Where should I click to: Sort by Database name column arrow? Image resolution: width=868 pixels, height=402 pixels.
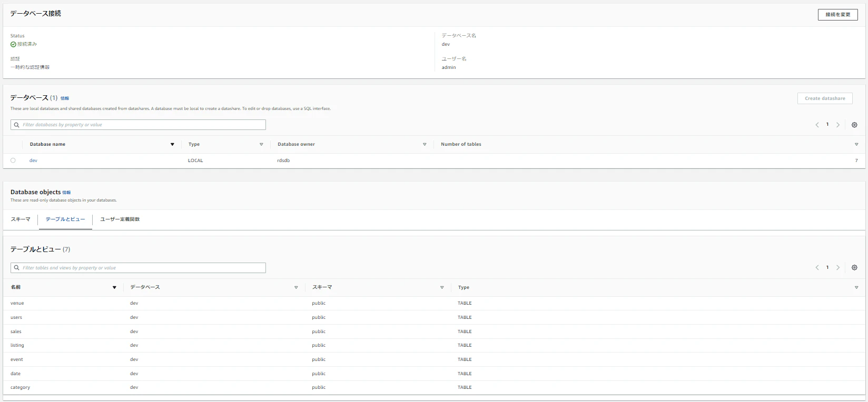click(x=172, y=144)
